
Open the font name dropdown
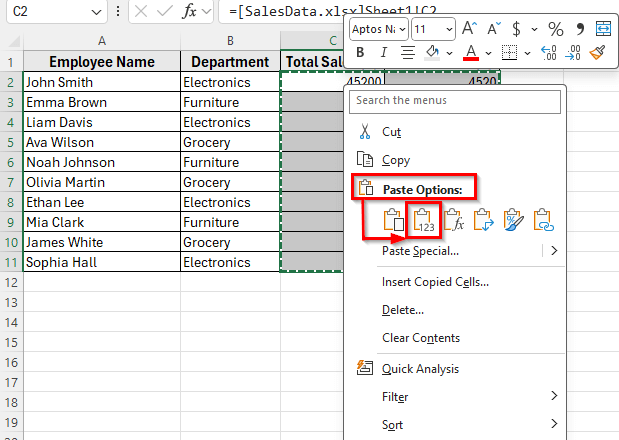click(x=402, y=29)
